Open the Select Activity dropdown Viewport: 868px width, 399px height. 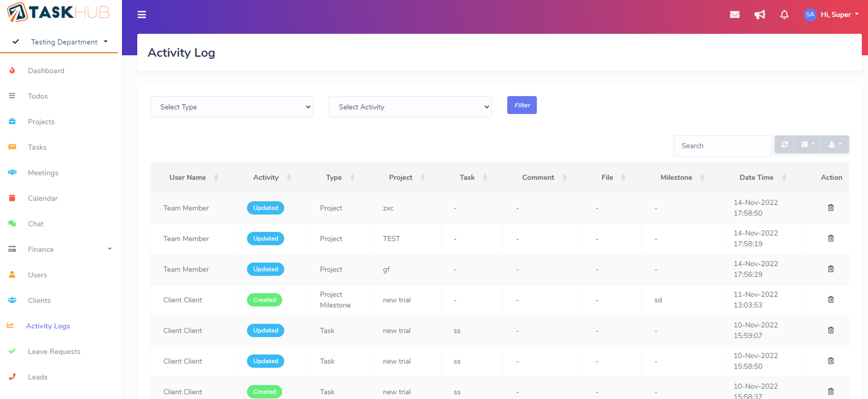(410, 107)
